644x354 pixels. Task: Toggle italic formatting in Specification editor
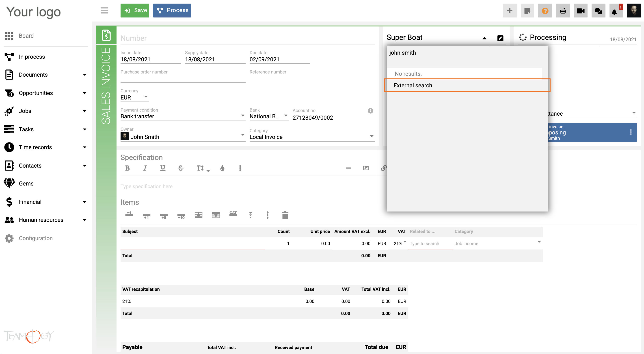click(145, 168)
